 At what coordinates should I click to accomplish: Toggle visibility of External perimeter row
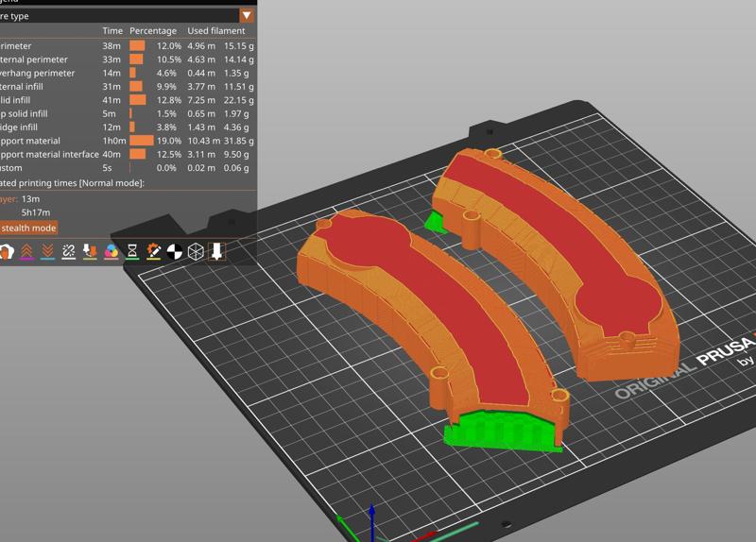pyautogui.click(x=127, y=59)
